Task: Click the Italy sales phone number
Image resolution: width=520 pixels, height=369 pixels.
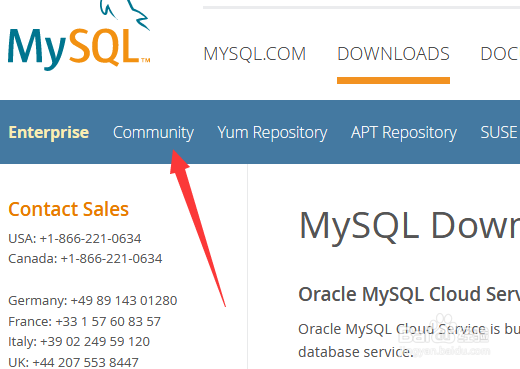Action: point(95,342)
